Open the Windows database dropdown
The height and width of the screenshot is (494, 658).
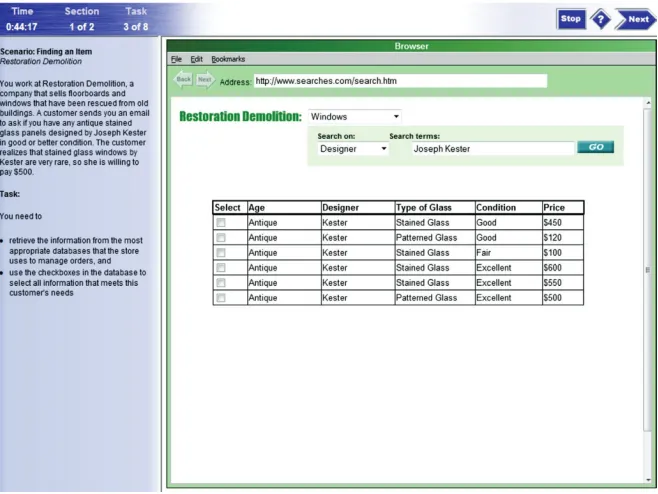[355, 117]
